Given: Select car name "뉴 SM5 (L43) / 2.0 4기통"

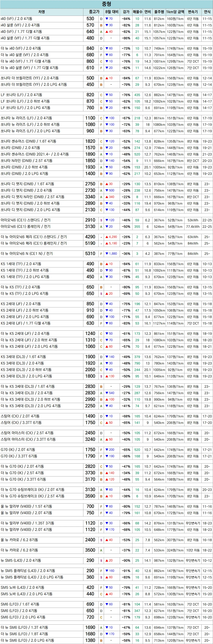Looking at the screenshot, I should 21,560.
